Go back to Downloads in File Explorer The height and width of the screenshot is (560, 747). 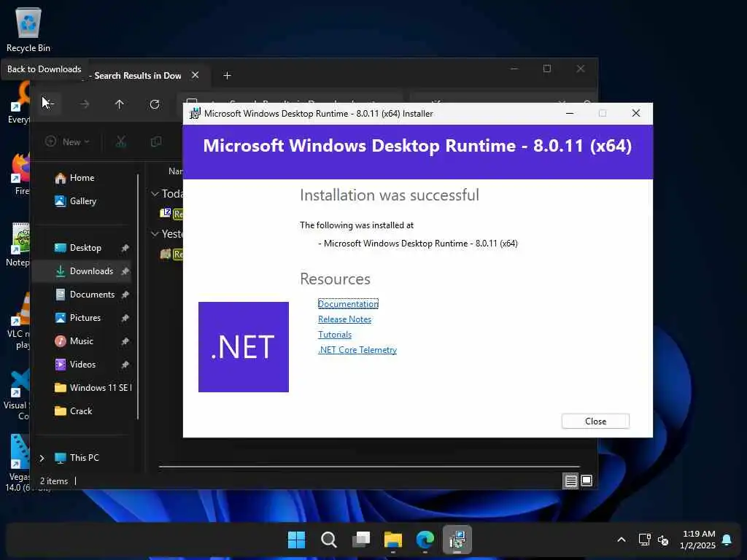pos(48,104)
